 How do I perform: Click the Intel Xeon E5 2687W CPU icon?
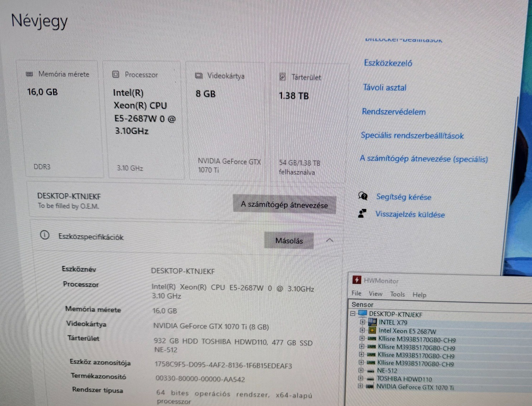(x=372, y=330)
